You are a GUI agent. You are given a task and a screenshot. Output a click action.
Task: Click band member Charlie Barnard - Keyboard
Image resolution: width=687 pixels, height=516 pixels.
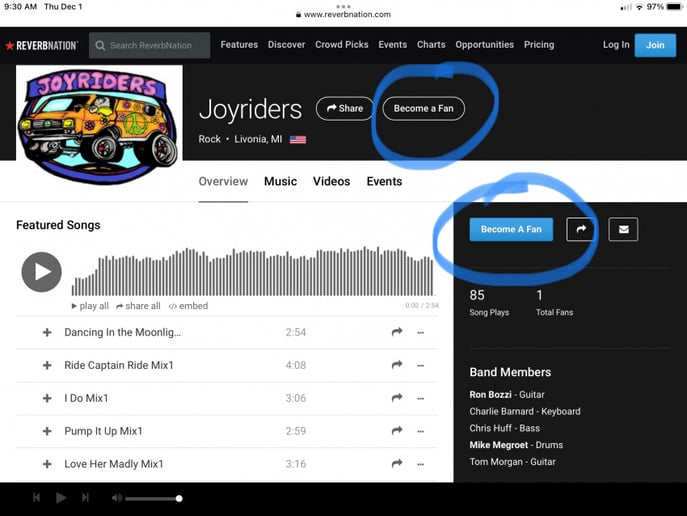(525, 411)
